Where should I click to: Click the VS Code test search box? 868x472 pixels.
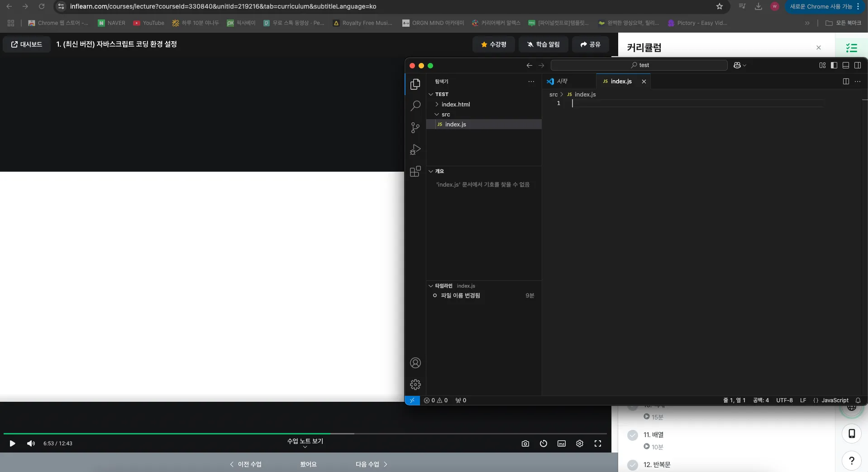(639, 65)
